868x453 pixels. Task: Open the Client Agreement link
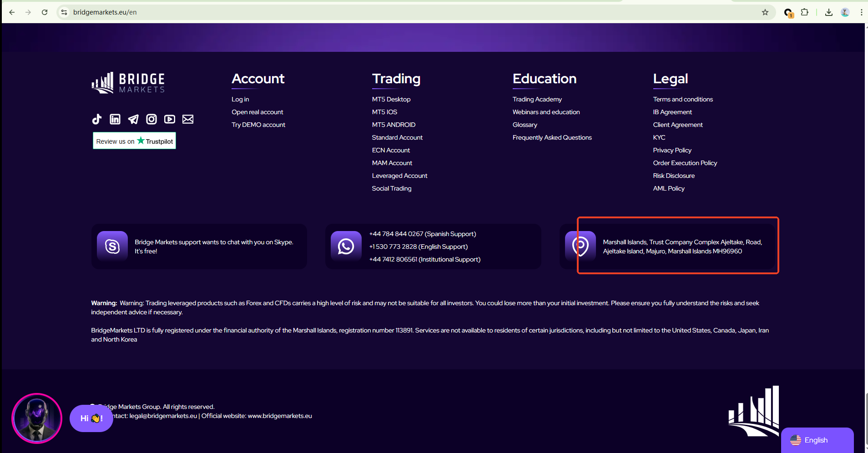(678, 125)
